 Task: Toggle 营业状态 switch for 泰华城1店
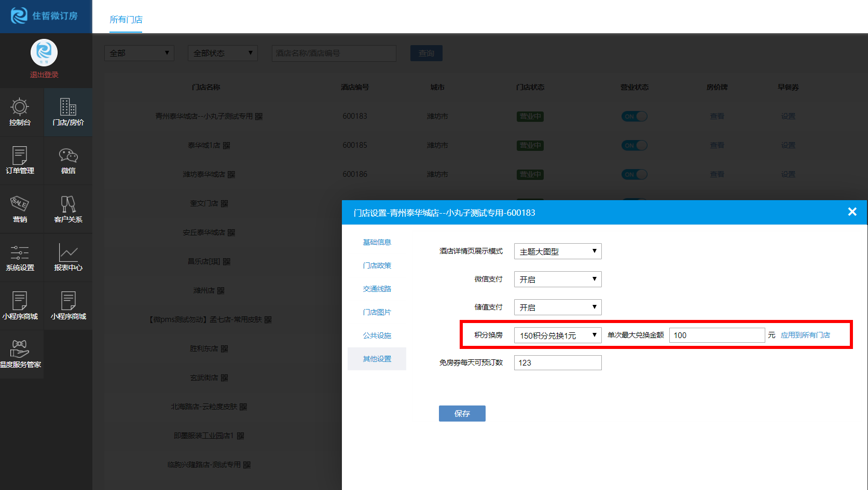(x=634, y=146)
